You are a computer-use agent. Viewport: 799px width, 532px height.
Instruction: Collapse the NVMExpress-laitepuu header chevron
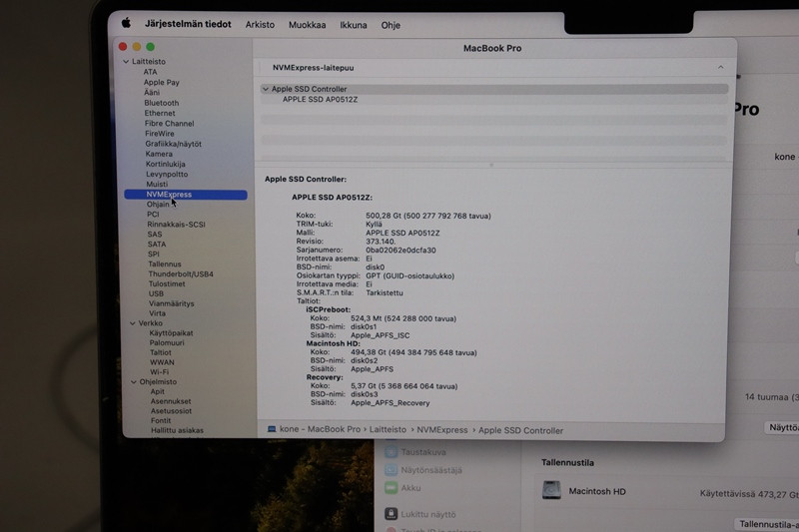click(x=720, y=67)
